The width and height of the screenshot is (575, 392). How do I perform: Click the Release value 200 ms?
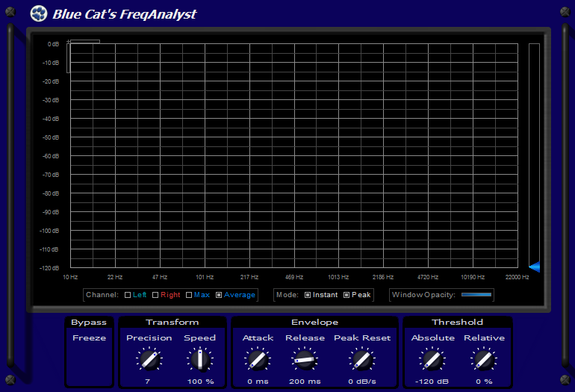305,382
